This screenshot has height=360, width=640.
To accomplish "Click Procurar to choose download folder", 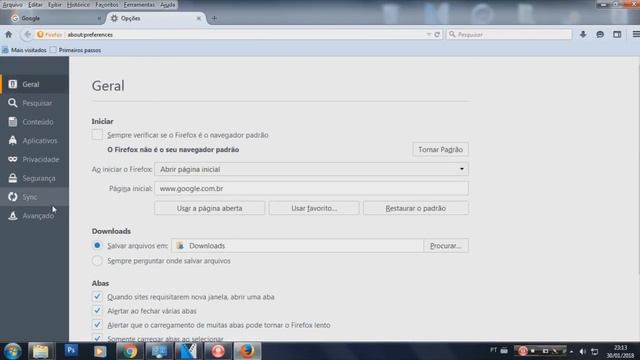I will point(446,246).
